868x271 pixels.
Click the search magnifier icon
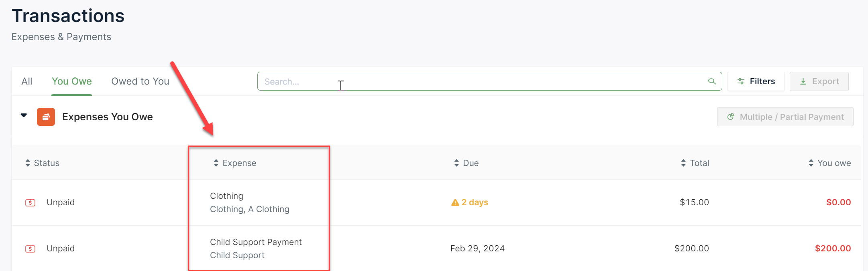pos(712,81)
